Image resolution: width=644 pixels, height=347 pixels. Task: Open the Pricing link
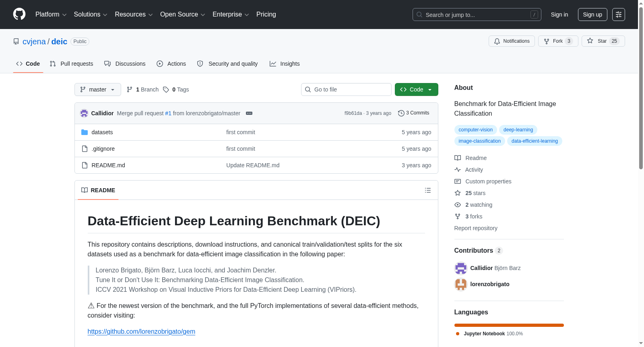[266, 15]
